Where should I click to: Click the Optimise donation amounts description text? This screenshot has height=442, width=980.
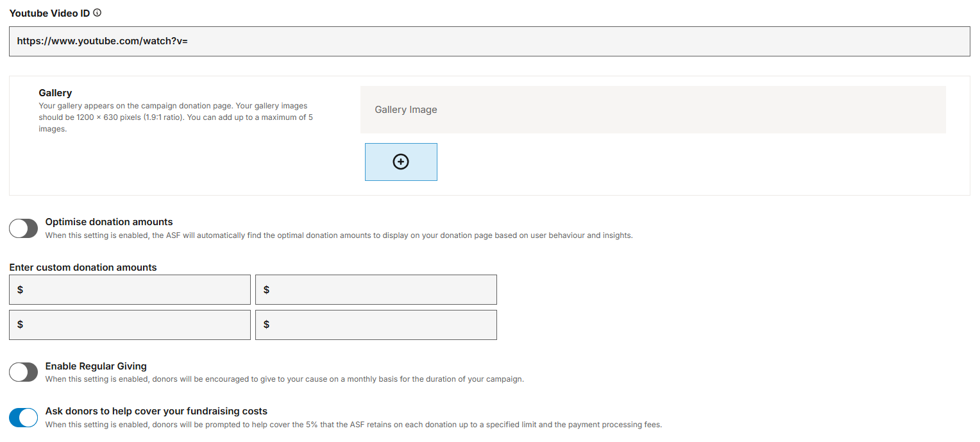(x=339, y=235)
